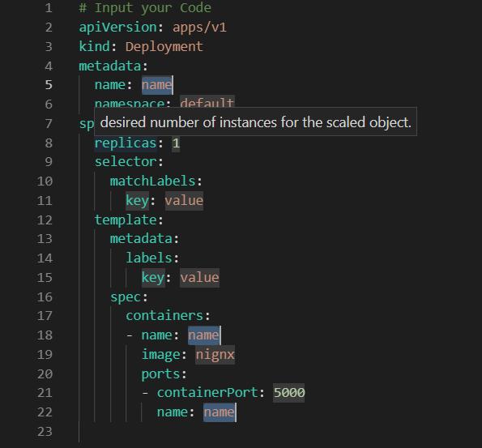482x448 pixels.
Task: Click the 'ports:' key
Action: point(164,374)
